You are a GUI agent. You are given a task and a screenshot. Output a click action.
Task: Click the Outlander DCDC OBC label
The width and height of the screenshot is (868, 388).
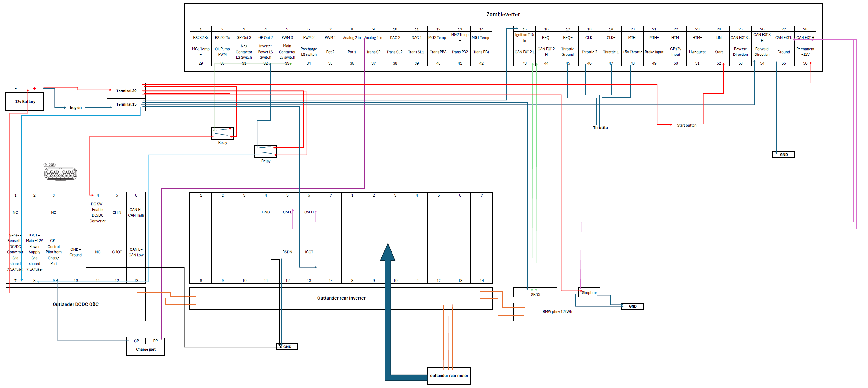point(76,304)
